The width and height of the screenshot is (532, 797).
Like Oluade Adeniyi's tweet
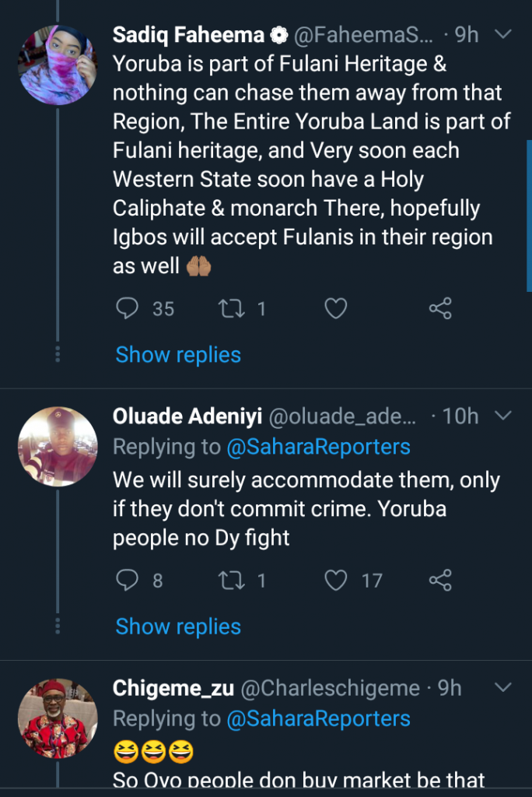pyautogui.click(x=336, y=580)
